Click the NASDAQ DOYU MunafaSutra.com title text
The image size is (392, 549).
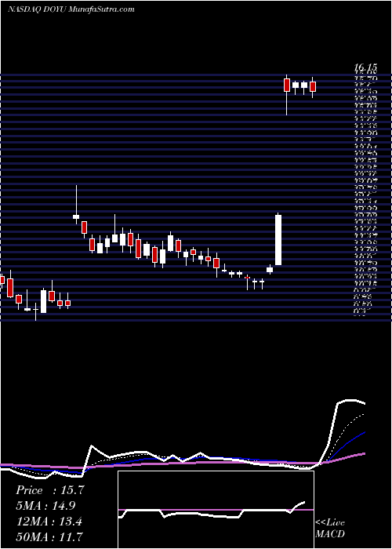71,9
